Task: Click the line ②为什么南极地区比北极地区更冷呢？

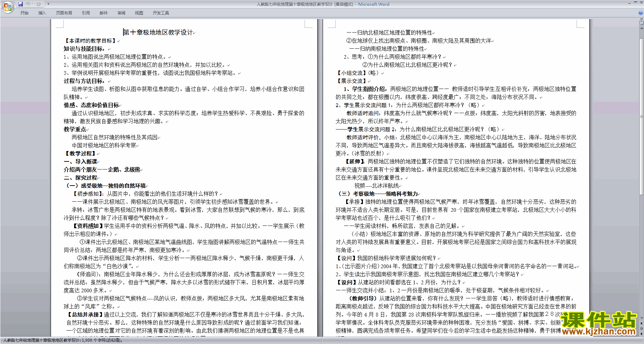Action: (408, 65)
